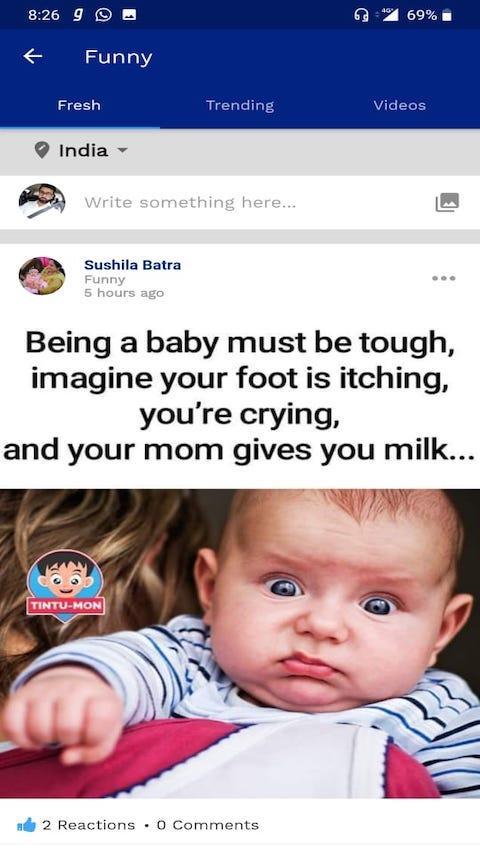
Task: Open the three-dot menu on Sushila Batra's post
Action: click(x=443, y=278)
